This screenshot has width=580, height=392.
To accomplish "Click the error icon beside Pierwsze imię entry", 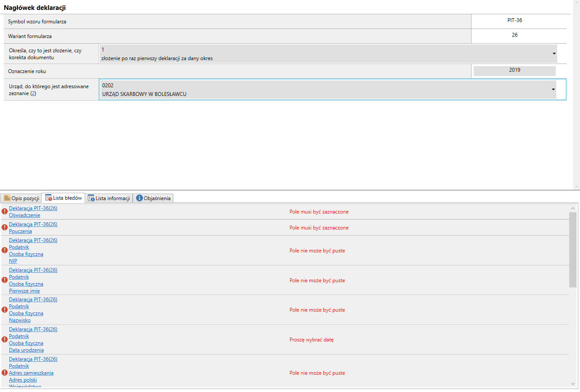I will (x=4, y=280).
